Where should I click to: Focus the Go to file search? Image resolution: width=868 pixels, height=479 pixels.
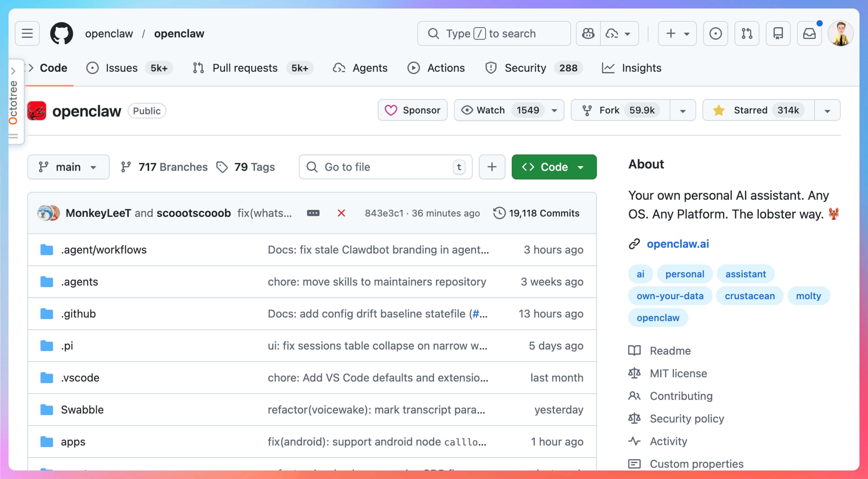coord(381,167)
